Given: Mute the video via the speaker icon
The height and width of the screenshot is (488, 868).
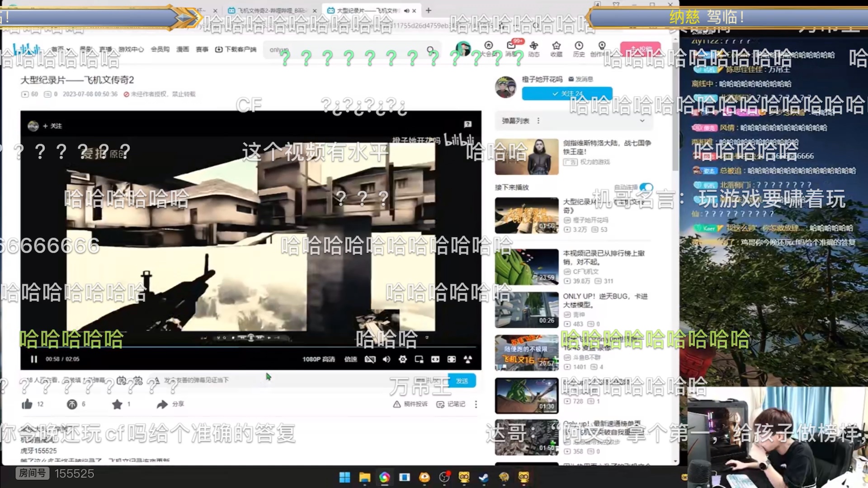Looking at the screenshot, I should [387, 359].
